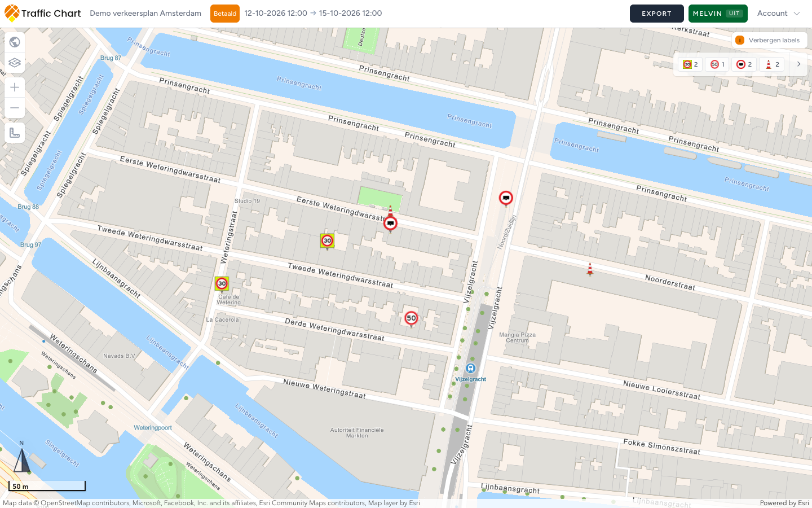Click the Studio 19 map label
Screen dimensions: 812x508
[248, 201]
